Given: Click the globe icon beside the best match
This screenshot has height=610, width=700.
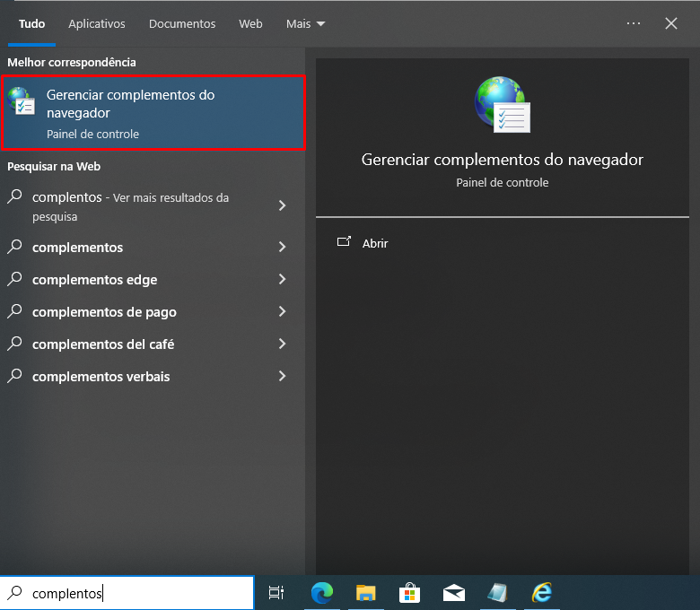Looking at the screenshot, I should pyautogui.click(x=21, y=101).
